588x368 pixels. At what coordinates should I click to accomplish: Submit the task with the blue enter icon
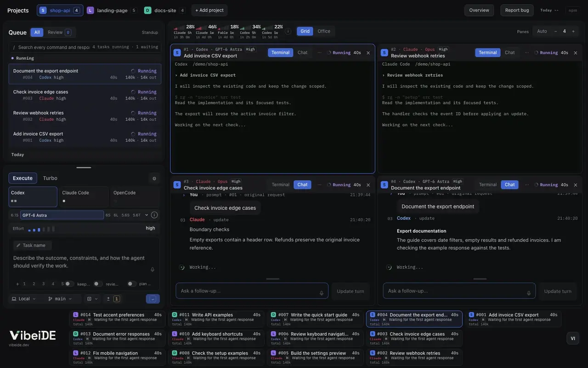[x=153, y=299]
